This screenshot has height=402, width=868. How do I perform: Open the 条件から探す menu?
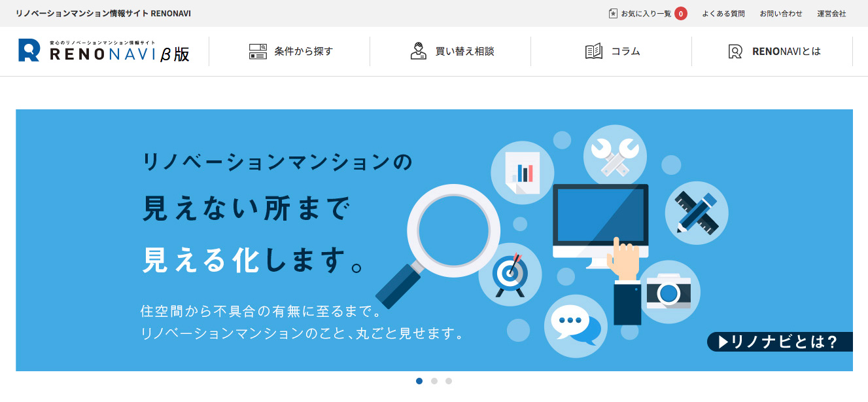[304, 51]
